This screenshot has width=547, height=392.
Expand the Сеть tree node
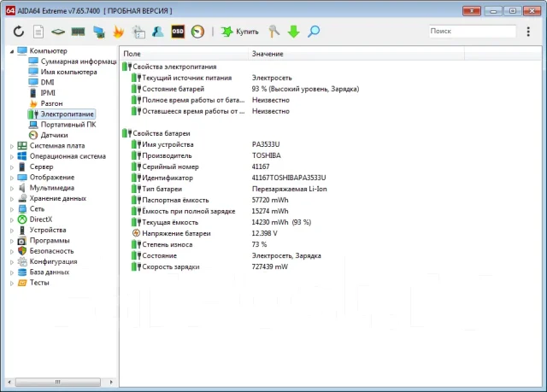pos(12,209)
